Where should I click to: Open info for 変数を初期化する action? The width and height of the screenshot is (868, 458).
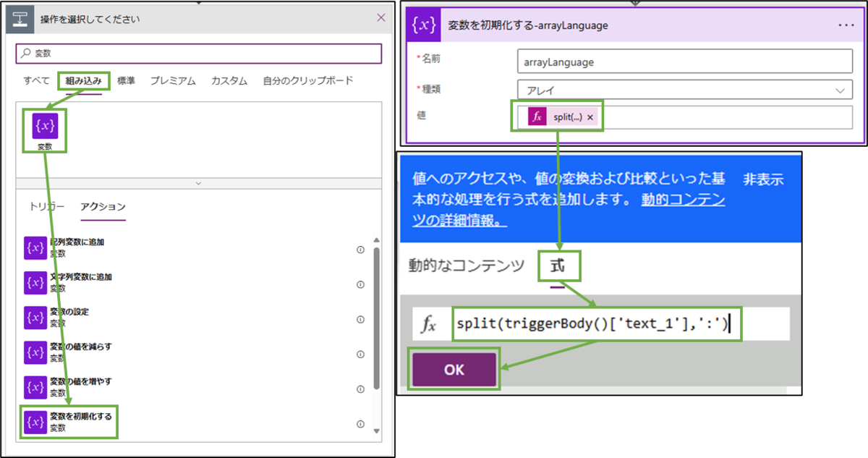pos(360,424)
